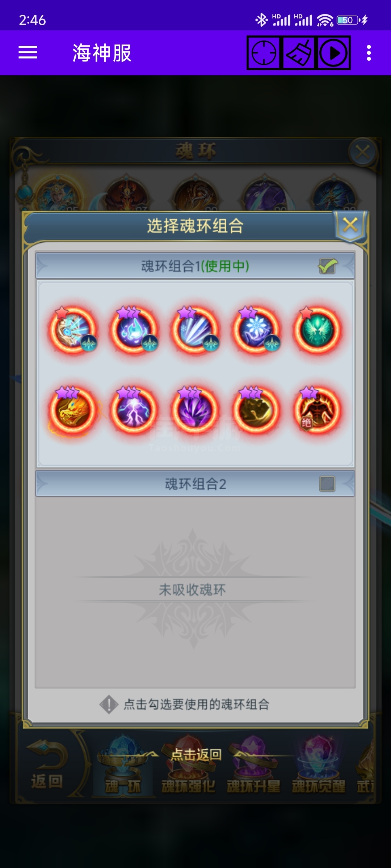Select the golden dragon soul ring icon

(73, 409)
